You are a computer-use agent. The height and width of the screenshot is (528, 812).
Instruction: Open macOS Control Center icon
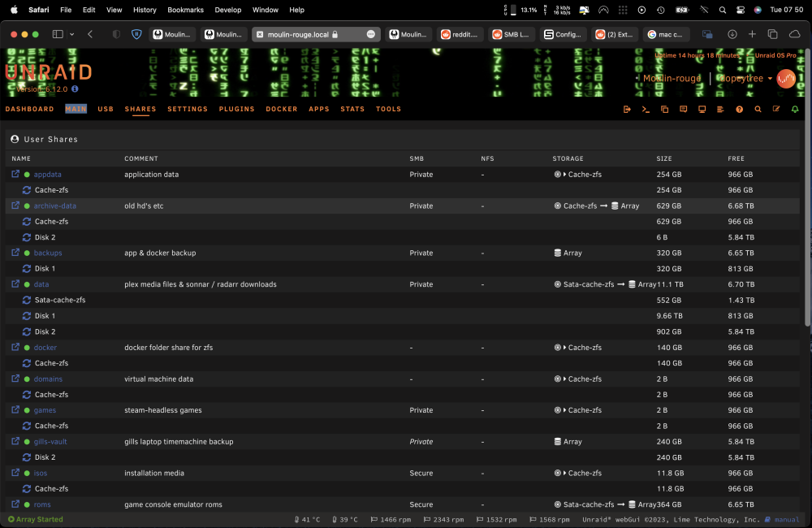pos(740,10)
